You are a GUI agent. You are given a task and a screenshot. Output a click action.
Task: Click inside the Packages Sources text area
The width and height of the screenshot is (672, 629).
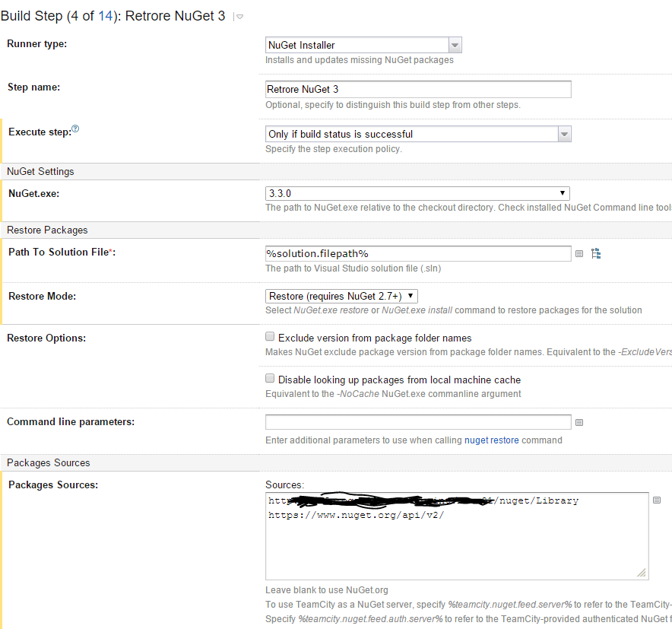[457, 536]
